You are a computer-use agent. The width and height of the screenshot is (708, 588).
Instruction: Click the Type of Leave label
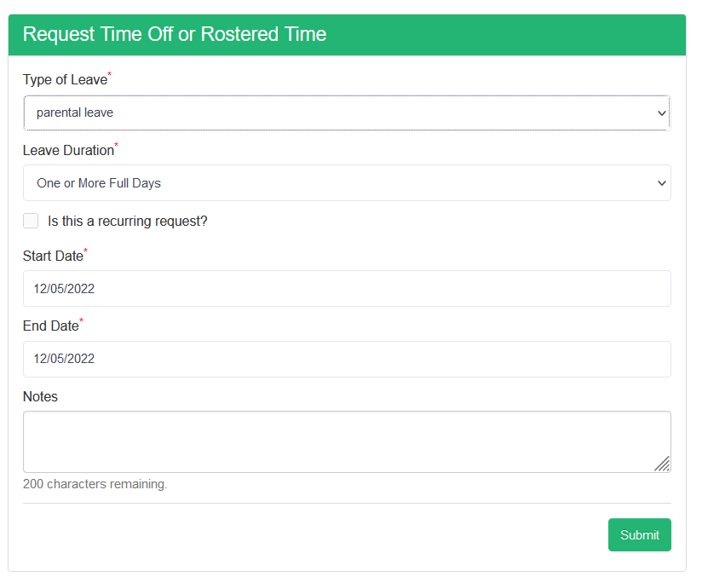pyautogui.click(x=65, y=80)
